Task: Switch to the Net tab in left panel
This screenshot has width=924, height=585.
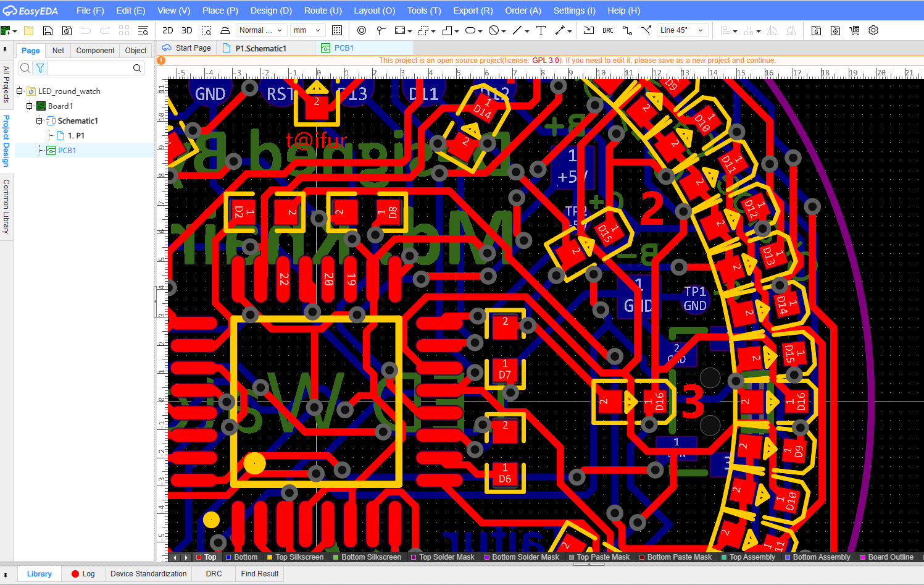Action: [58, 51]
